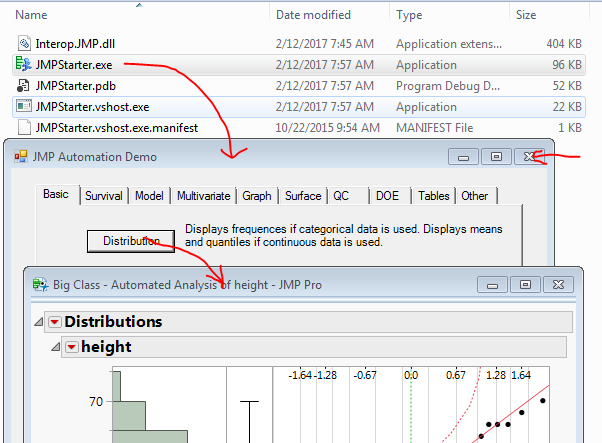Open the Multivariate tab
Image resolution: width=602 pixels, height=443 pixels.
click(x=203, y=196)
